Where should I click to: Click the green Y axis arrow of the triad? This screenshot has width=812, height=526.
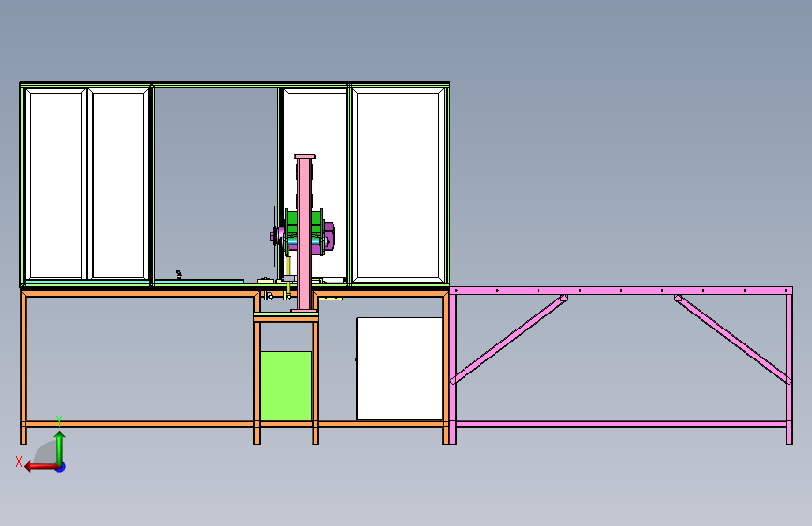[60, 447]
